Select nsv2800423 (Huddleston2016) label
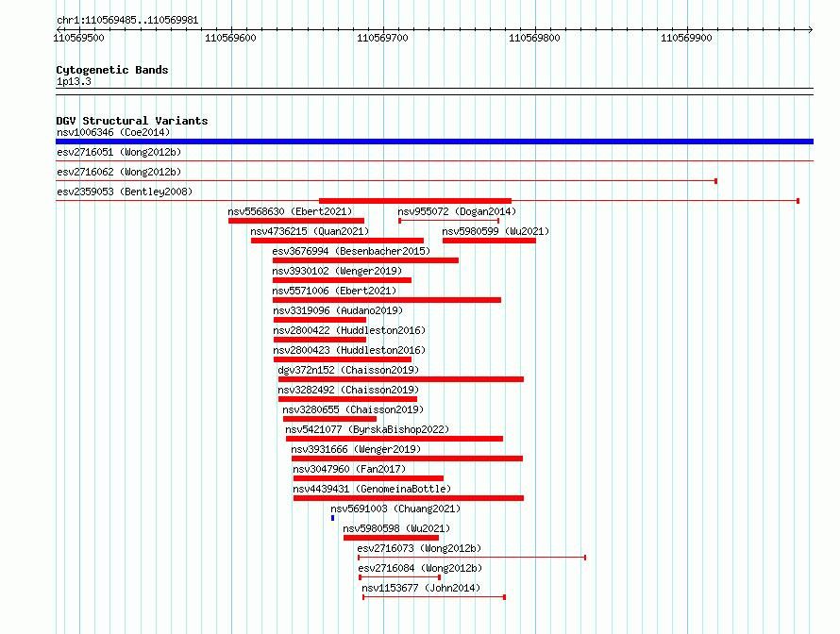 (x=349, y=350)
